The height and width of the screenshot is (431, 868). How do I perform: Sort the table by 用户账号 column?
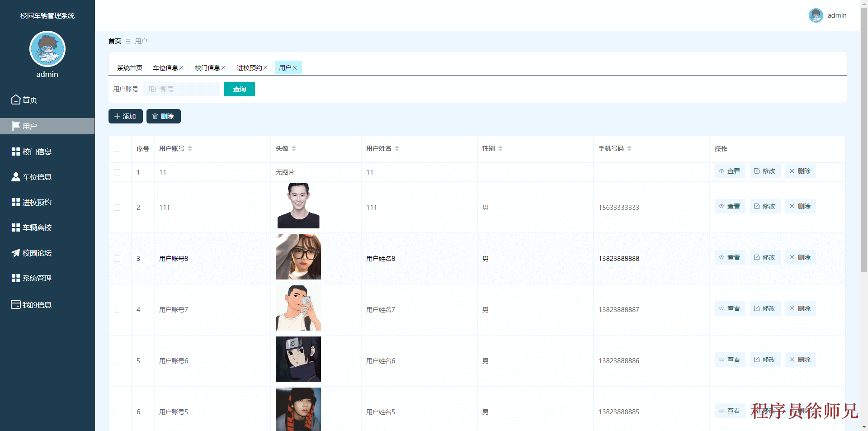point(190,148)
